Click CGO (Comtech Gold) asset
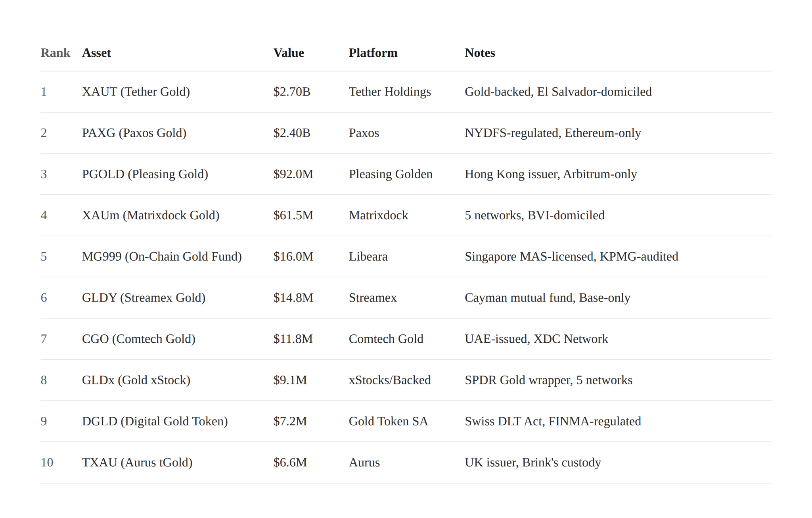This screenshot has width=812, height=518. [x=138, y=339]
